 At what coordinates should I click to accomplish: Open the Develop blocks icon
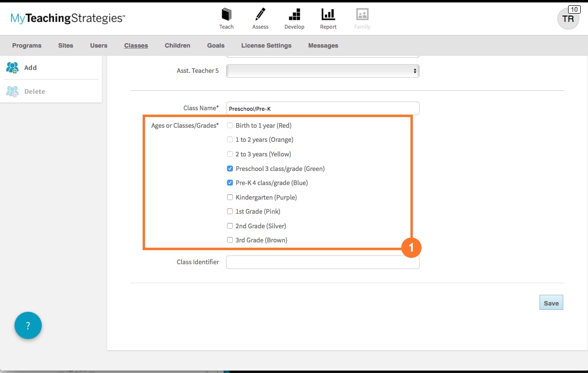coord(294,15)
